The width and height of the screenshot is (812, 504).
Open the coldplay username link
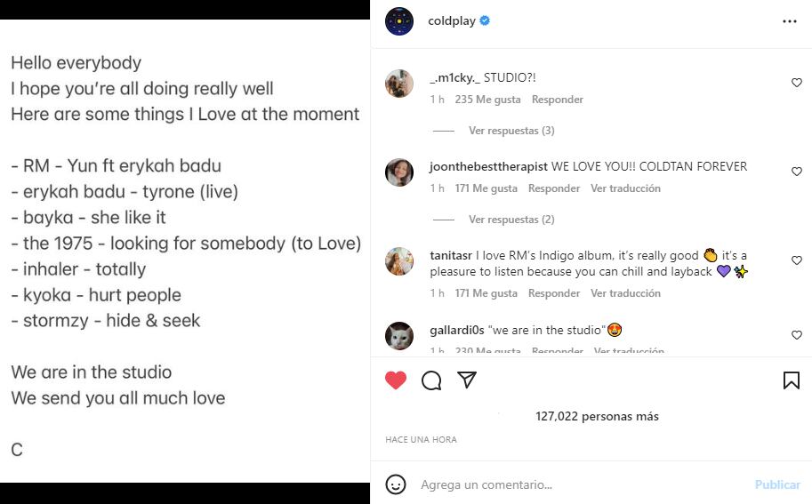pyautogui.click(x=453, y=21)
